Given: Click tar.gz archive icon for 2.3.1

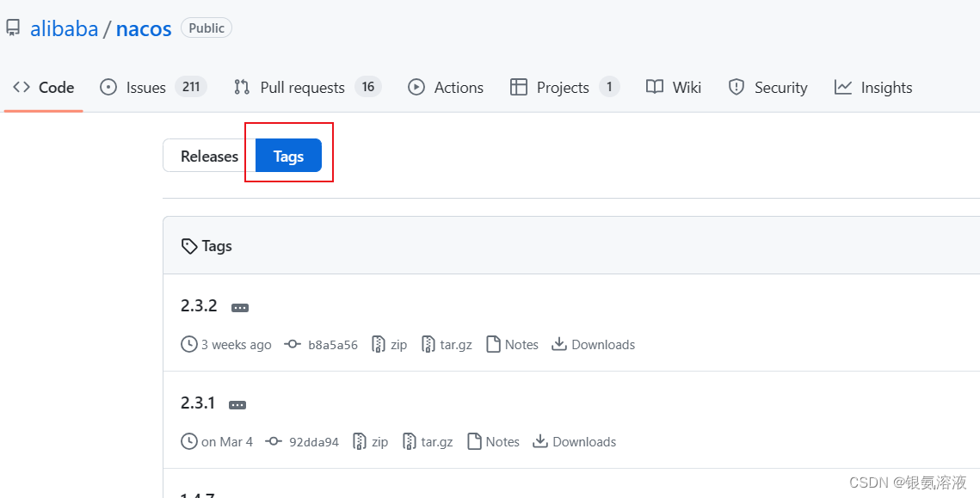Looking at the screenshot, I should point(410,442).
